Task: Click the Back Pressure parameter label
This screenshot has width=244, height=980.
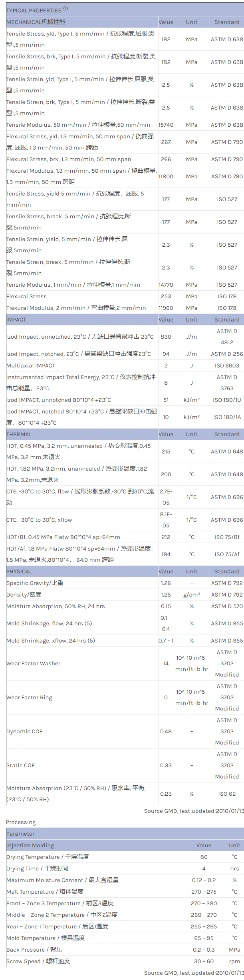Action: point(34,950)
